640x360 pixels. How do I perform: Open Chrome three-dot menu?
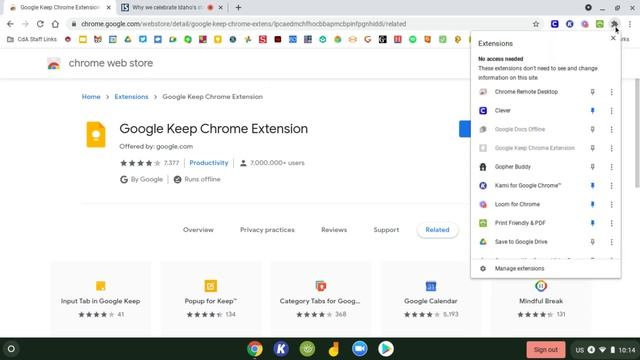pyautogui.click(x=630, y=24)
